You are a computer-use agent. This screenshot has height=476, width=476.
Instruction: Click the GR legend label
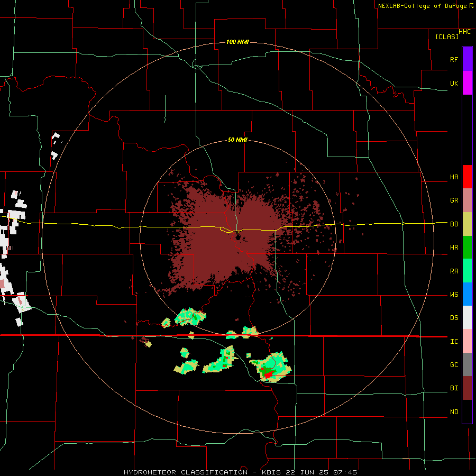(454, 200)
